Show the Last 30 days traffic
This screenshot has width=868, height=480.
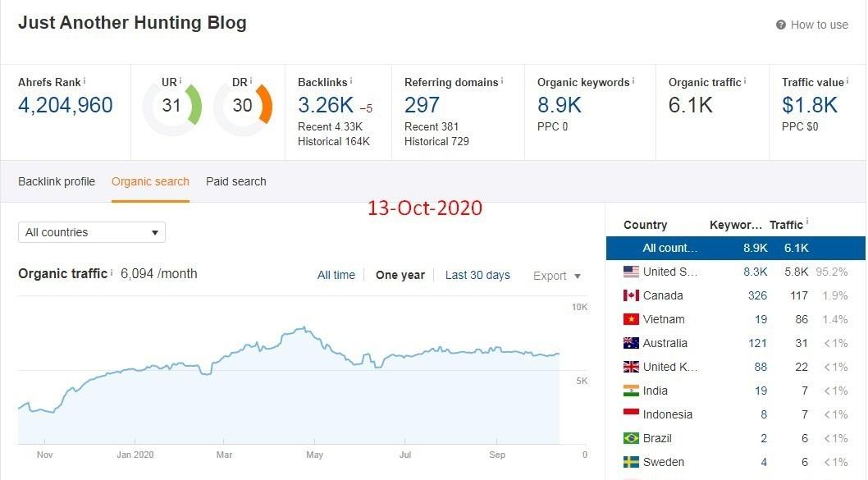pos(477,275)
